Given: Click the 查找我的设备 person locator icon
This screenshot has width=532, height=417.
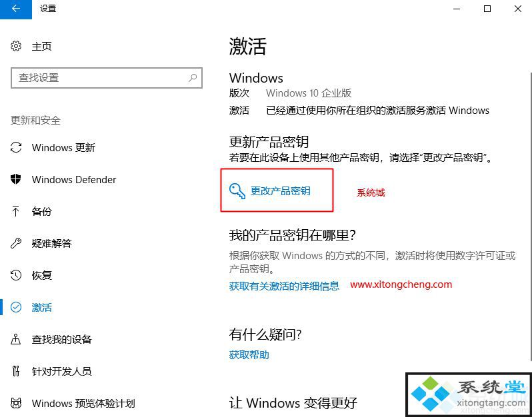Looking at the screenshot, I should click(15, 339).
